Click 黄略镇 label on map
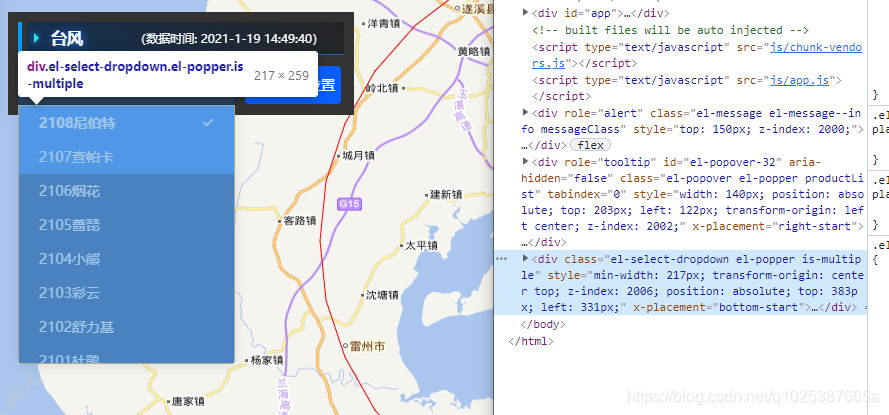Image resolution: width=889 pixels, height=415 pixels. click(473, 52)
